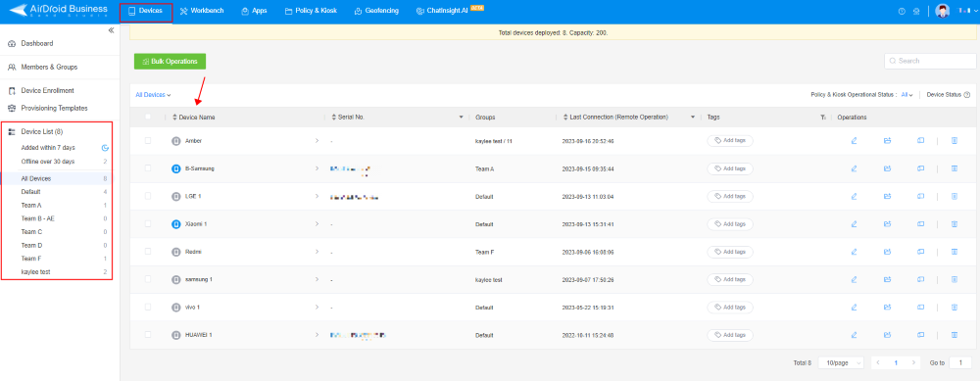Open the Geofencing tab
980x381 pixels.
pos(376,11)
